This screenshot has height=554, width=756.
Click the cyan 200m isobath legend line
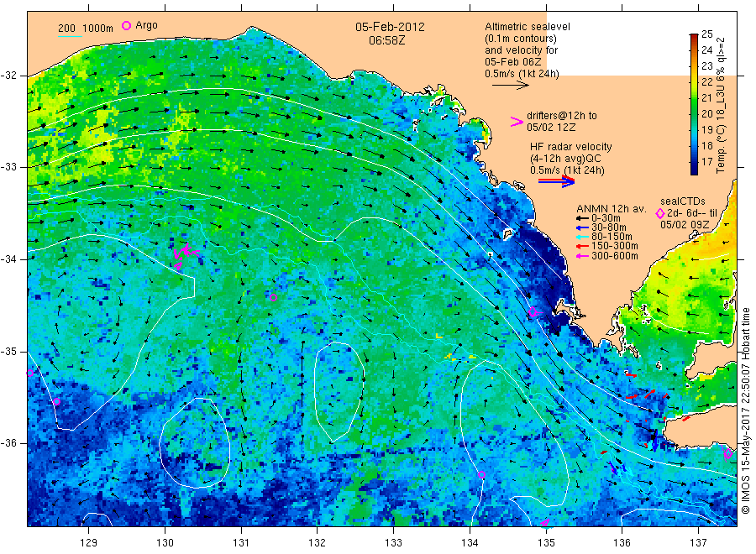click(70, 36)
